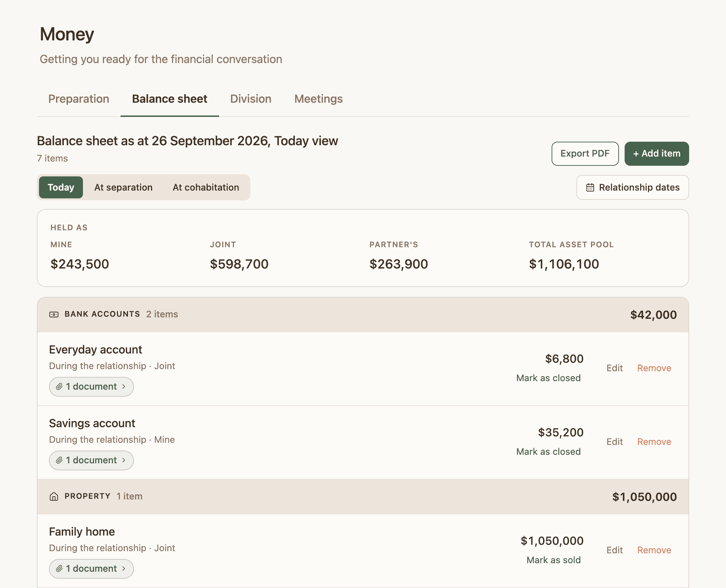This screenshot has width=726, height=588.
Task: Click the Bank Accounts section header
Action: 363,315
